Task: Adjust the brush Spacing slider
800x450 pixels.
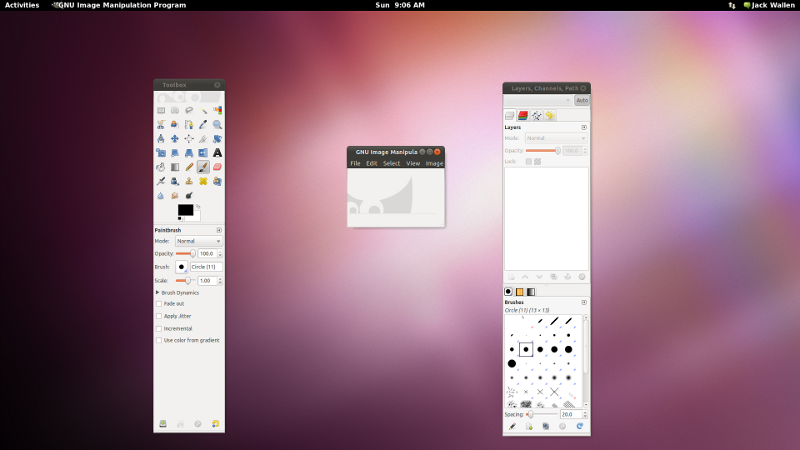Action: click(x=541, y=414)
